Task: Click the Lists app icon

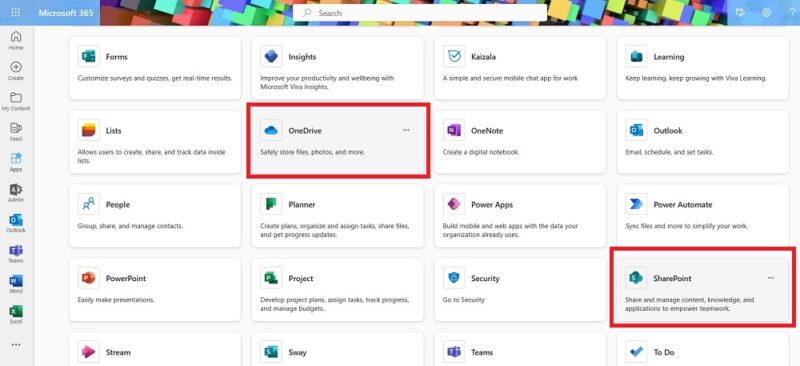Action: (x=88, y=130)
